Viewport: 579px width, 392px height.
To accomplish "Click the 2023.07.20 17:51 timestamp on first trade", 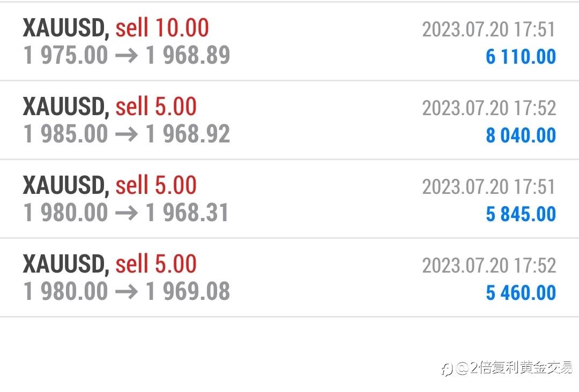I will [489, 29].
